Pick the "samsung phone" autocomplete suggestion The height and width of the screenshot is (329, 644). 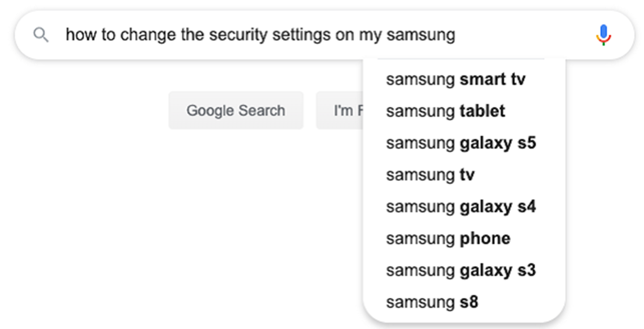(448, 238)
